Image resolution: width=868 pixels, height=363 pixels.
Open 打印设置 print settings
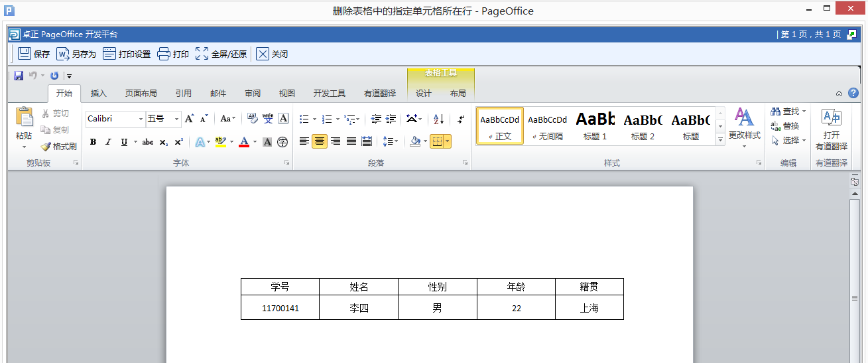click(x=109, y=54)
